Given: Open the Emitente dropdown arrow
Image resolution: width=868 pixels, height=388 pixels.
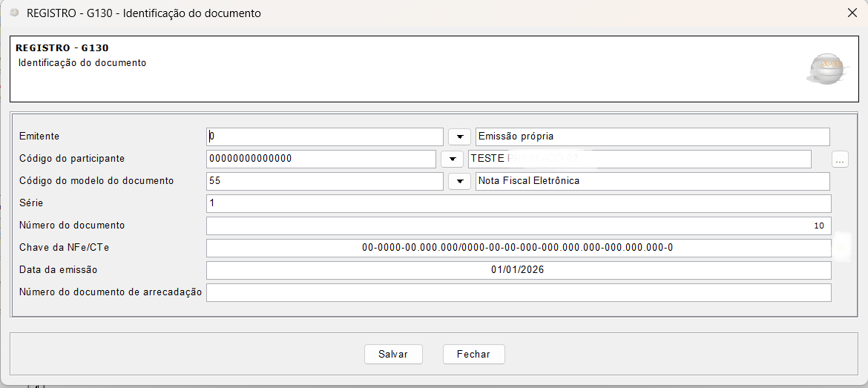Looking at the screenshot, I should 459,137.
